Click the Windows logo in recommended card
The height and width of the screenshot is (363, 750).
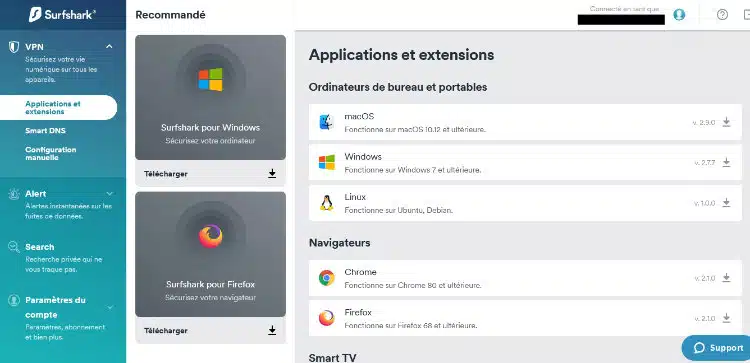click(x=210, y=79)
